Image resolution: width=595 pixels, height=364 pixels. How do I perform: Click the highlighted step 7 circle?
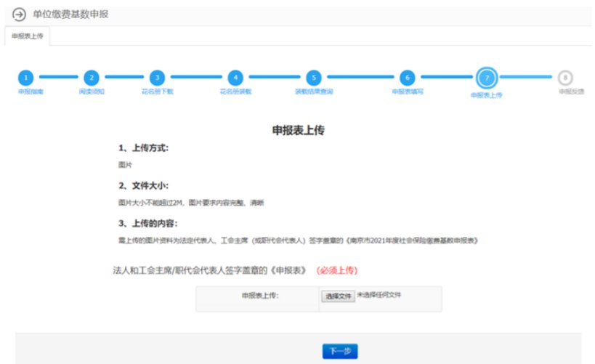click(x=486, y=78)
